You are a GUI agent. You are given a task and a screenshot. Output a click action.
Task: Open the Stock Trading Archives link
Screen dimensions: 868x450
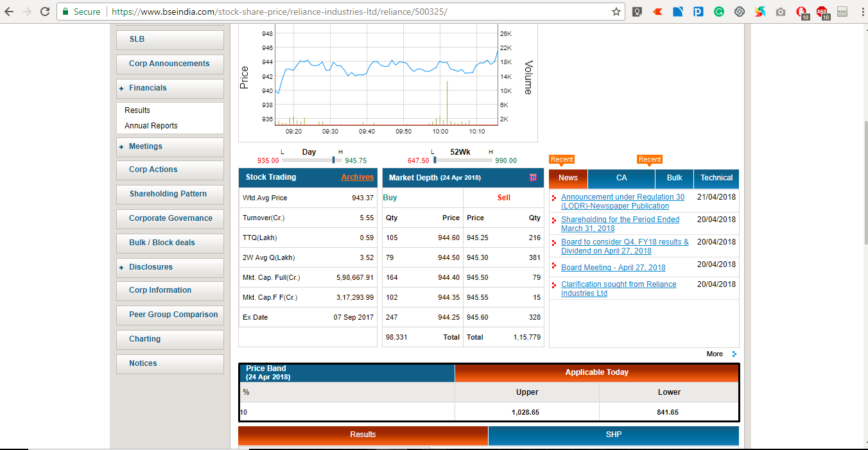(357, 177)
